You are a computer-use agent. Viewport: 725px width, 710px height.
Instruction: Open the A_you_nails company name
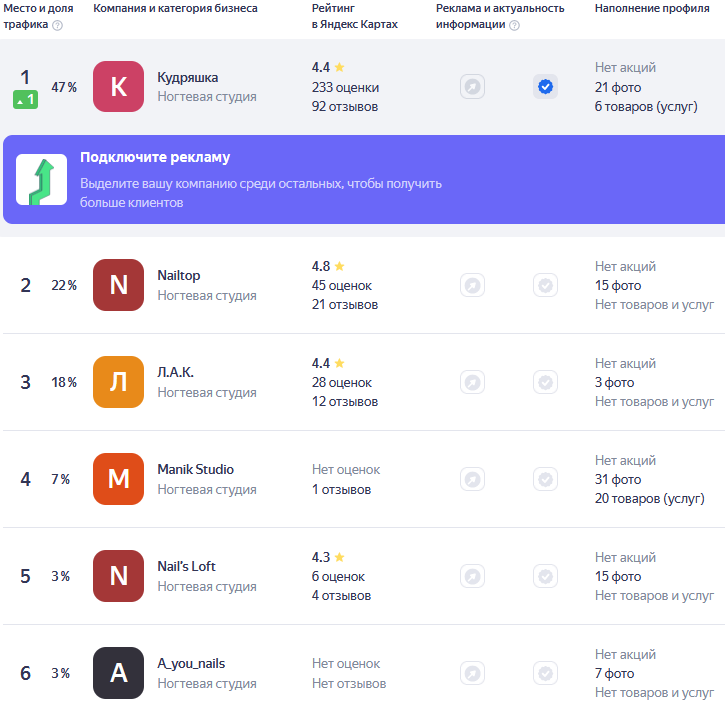coord(191,664)
